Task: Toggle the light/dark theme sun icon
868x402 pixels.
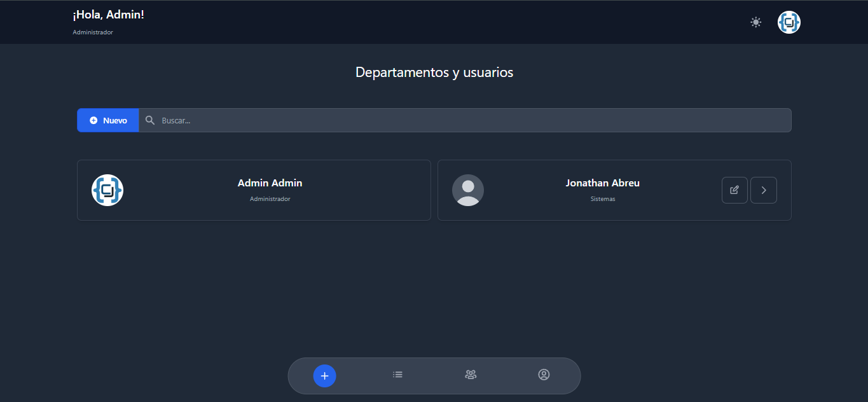Action: coord(755,22)
